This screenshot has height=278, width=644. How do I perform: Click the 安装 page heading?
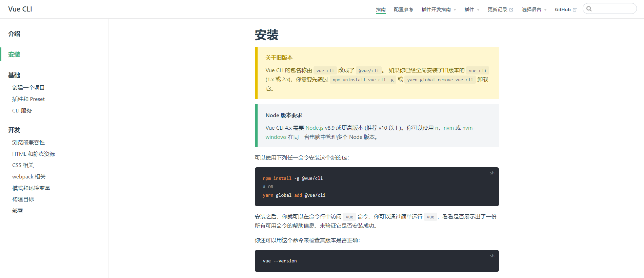(267, 35)
